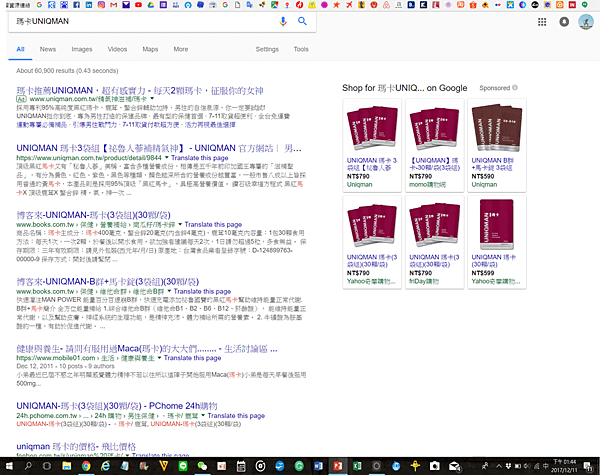Switch to the Images tab
Image resolution: width=600 pixels, height=475 pixels.
pyautogui.click(x=82, y=49)
